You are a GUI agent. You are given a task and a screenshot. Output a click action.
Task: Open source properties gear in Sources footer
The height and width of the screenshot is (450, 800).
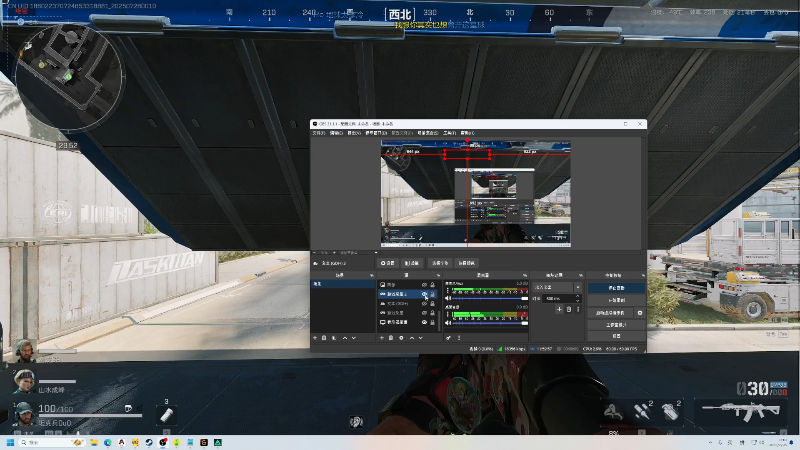(401, 338)
